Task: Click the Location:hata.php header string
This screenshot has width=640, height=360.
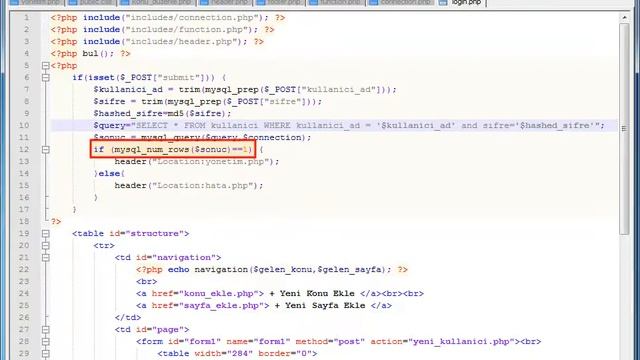Action: (x=202, y=185)
